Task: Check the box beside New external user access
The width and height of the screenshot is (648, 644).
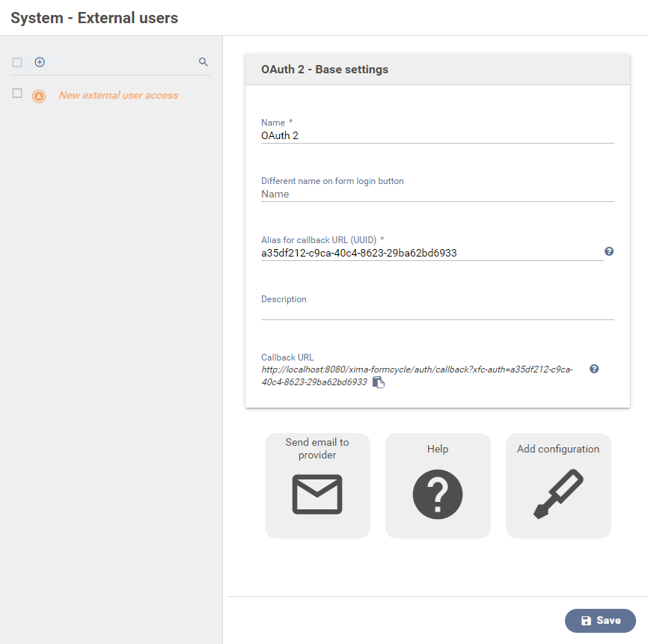Action: pyautogui.click(x=17, y=93)
